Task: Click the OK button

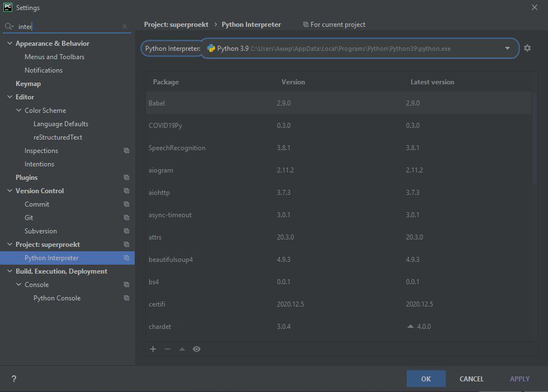Action: click(426, 379)
